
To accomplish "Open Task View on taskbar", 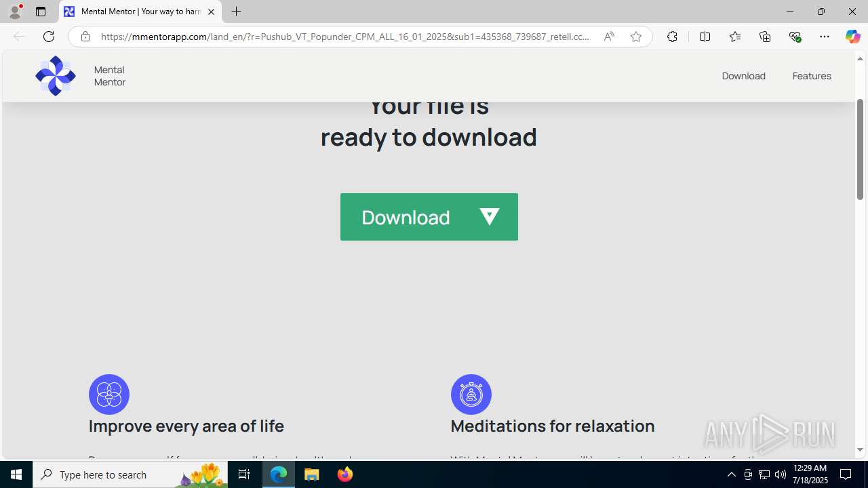I will pyautogui.click(x=244, y=474).
